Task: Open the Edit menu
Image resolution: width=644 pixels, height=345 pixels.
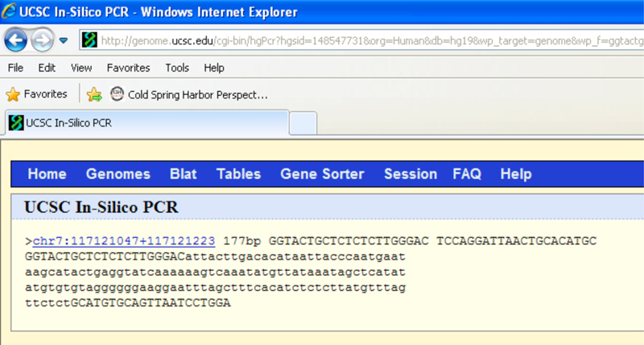Action: click(x=47, y=68)
